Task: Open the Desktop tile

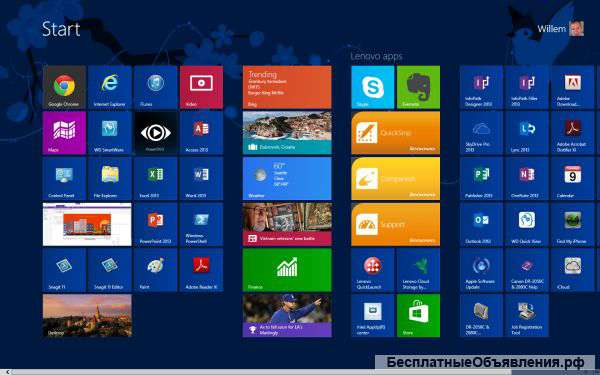Action: click(87, 316)
